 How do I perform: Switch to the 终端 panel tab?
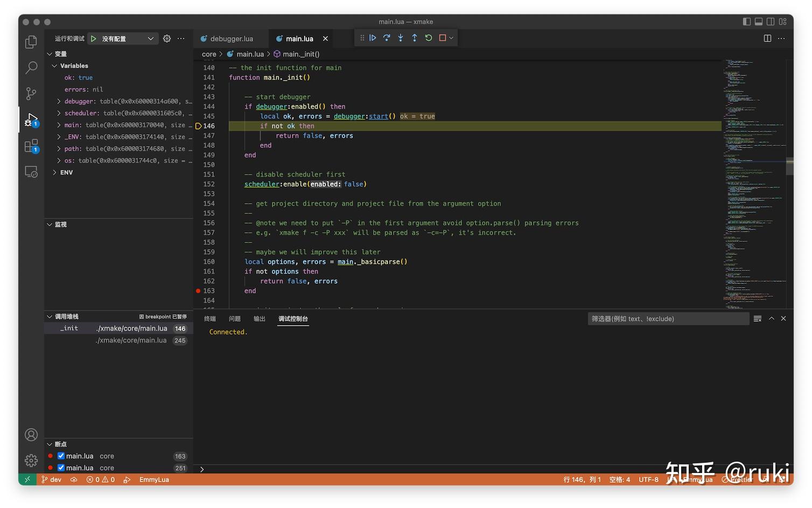(x=210, y=319)
